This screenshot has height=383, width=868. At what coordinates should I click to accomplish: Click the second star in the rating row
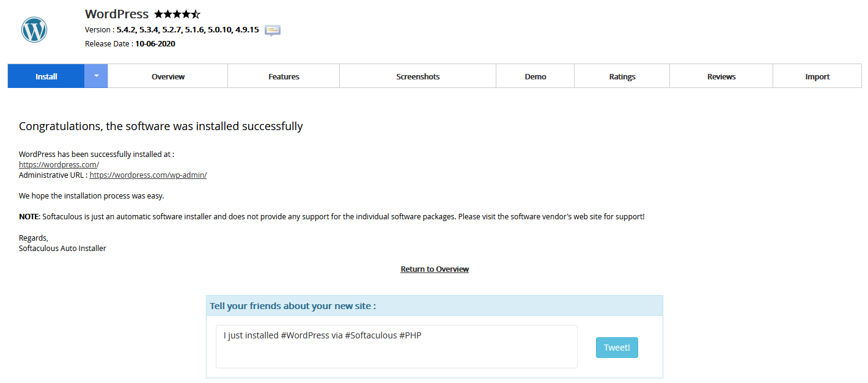167,13
